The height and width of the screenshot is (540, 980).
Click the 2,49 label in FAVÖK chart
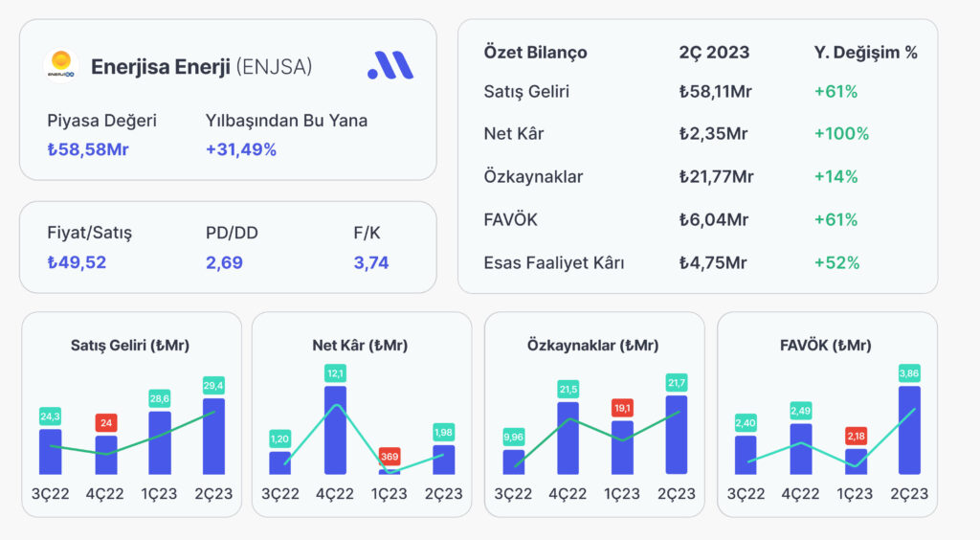801,411
